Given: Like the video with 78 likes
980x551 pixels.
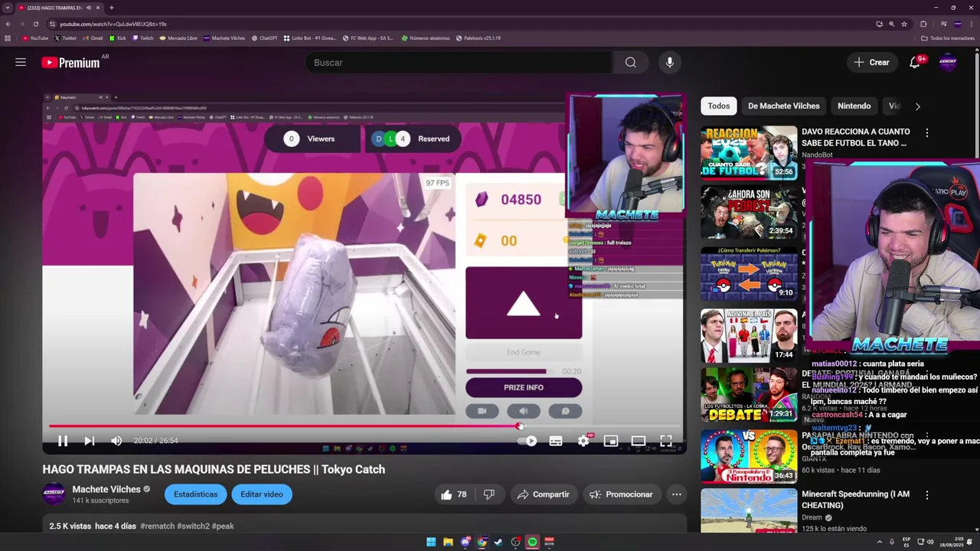Looking at the screenshot, I should [454, 494].
